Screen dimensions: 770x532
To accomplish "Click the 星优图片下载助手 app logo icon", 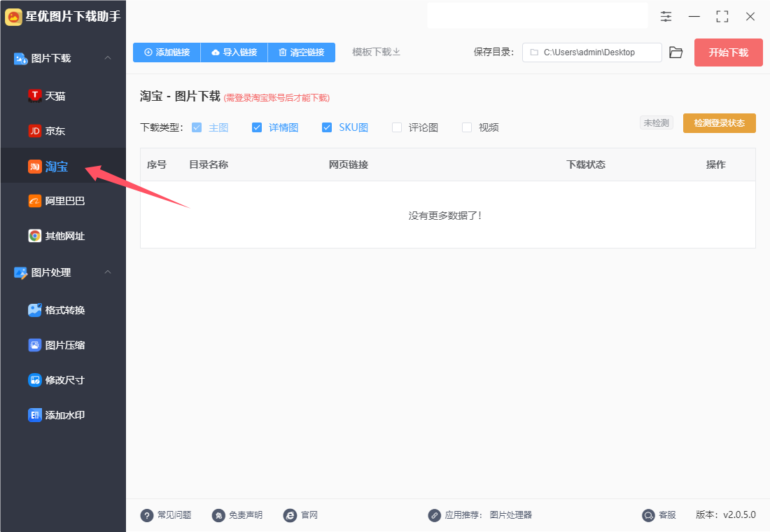I will 14,17.
